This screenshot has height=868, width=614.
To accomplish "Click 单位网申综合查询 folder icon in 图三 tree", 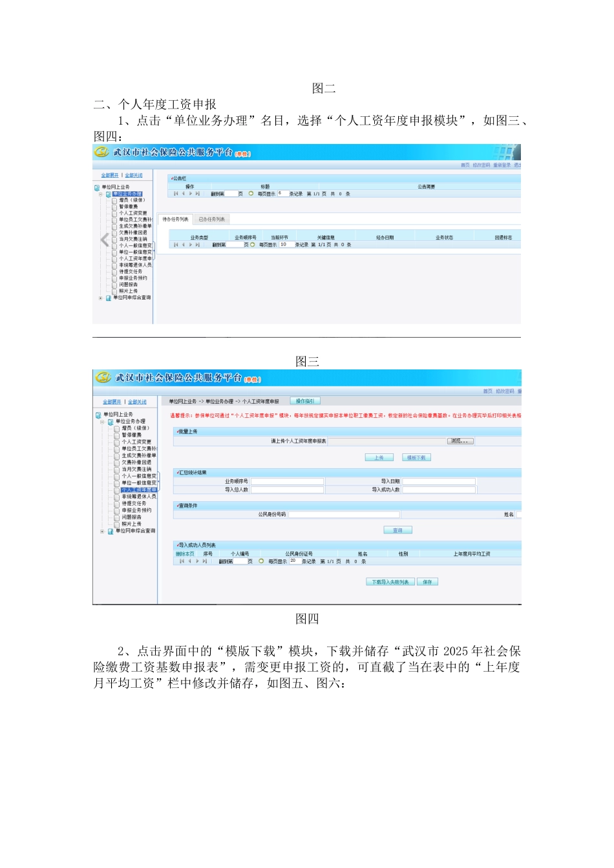I will tap(109, 298).
